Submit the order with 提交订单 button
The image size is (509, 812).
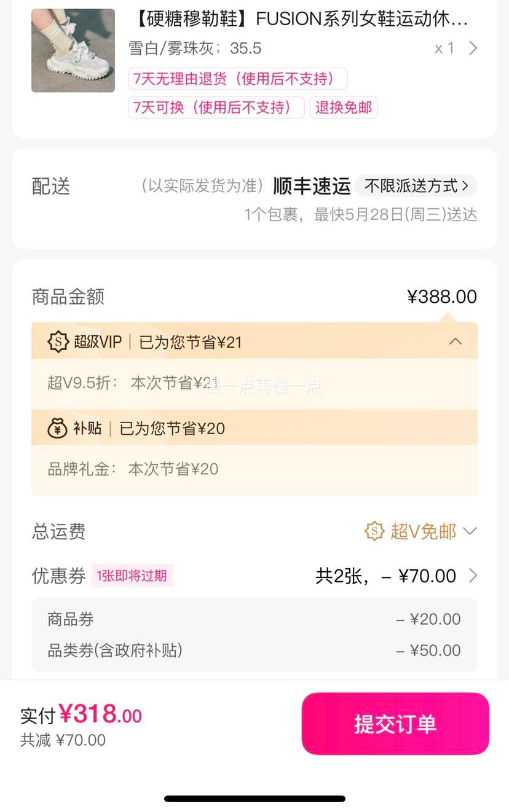click(395, 724)
